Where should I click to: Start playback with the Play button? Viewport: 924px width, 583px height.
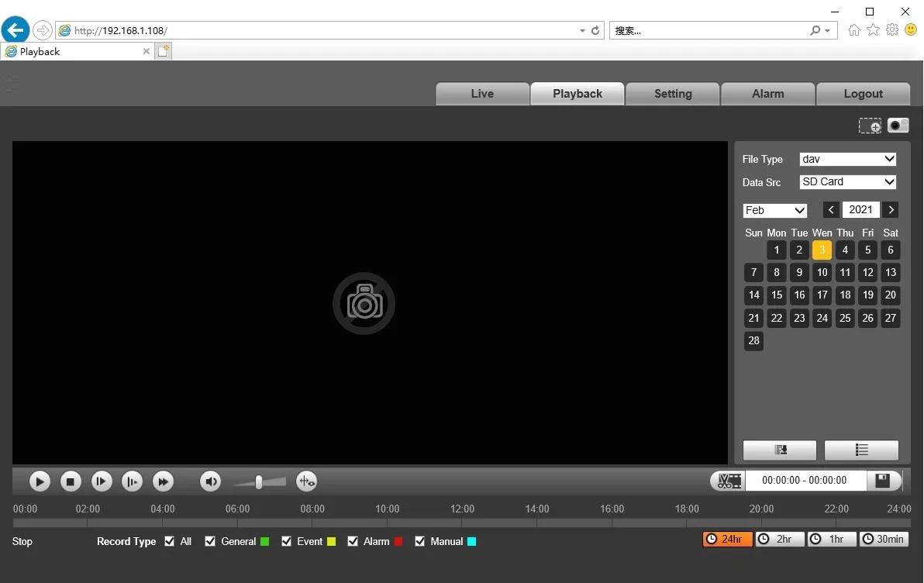tap(40, 481)
